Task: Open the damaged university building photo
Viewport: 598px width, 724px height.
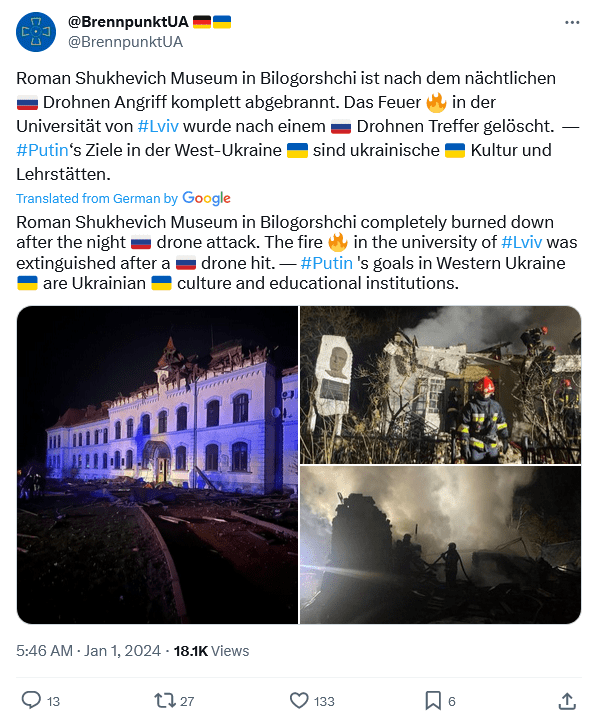Action: (x=157, y=465)
